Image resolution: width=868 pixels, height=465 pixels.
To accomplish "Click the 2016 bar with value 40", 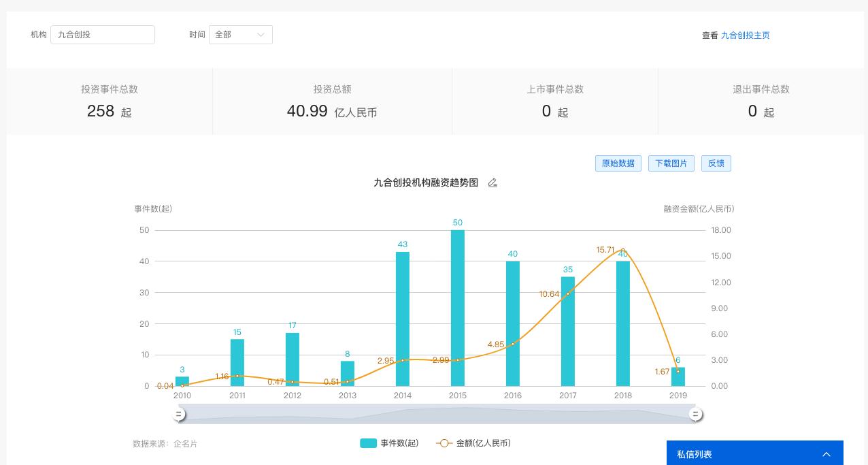I will coord(513,323).
